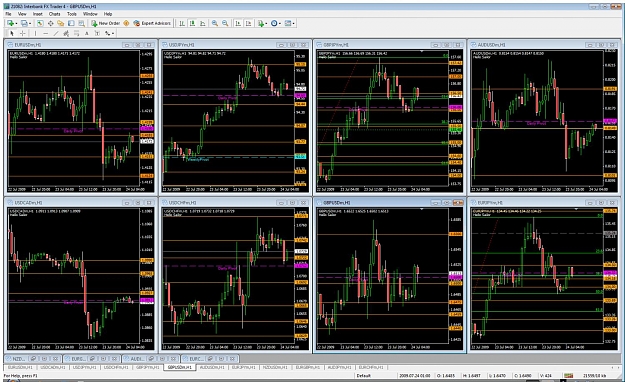Image resolution: width=625 pixels, height=382 pixels.
Task: Open the Charts menu
Action: tap(55, 14)
